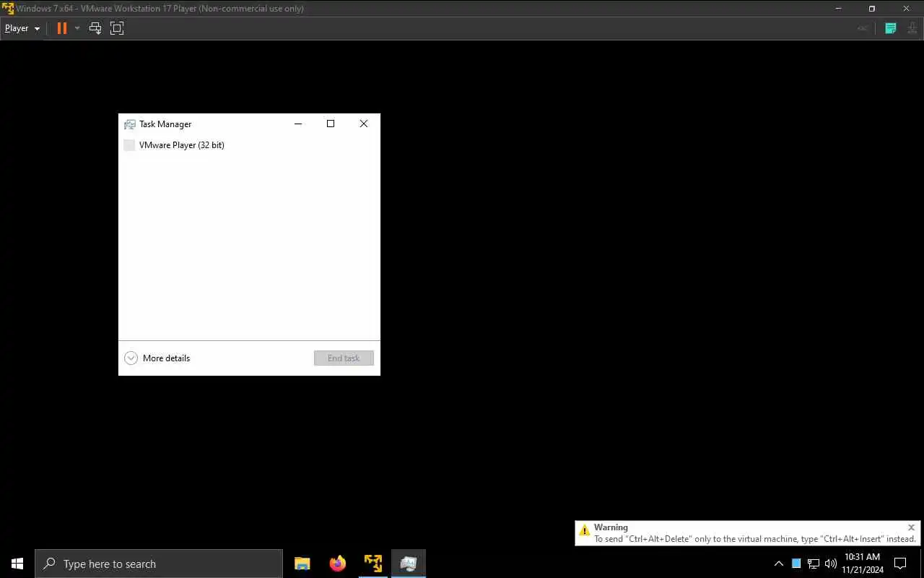The image size is (924, 578).
Task: Select VMware Player (32 bit) in Task Manager
Action: pos(249,145)
